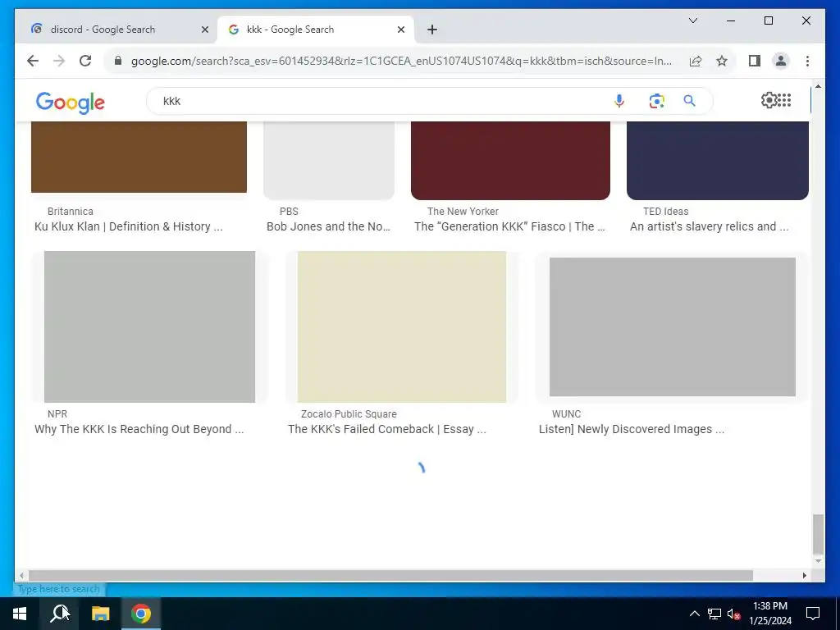Open the tab search dropdown arrow
The image size is (840, 630).
(692, 21)
